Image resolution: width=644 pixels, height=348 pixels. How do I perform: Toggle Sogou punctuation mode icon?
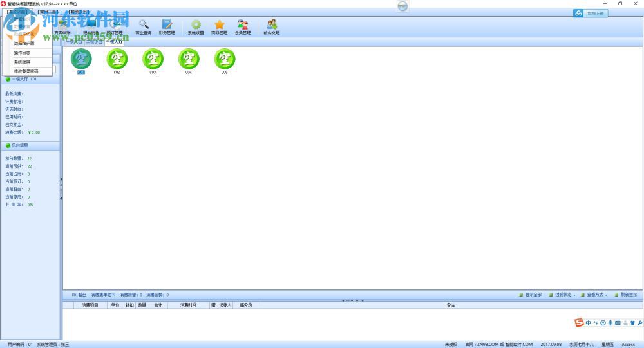click(596, 323)
